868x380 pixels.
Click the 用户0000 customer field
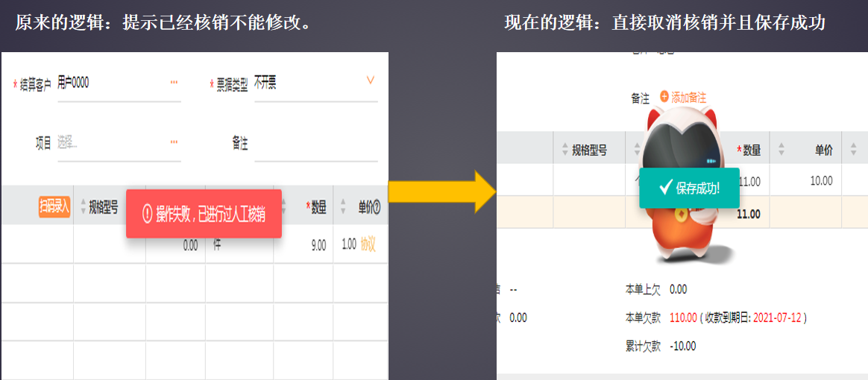119,84
